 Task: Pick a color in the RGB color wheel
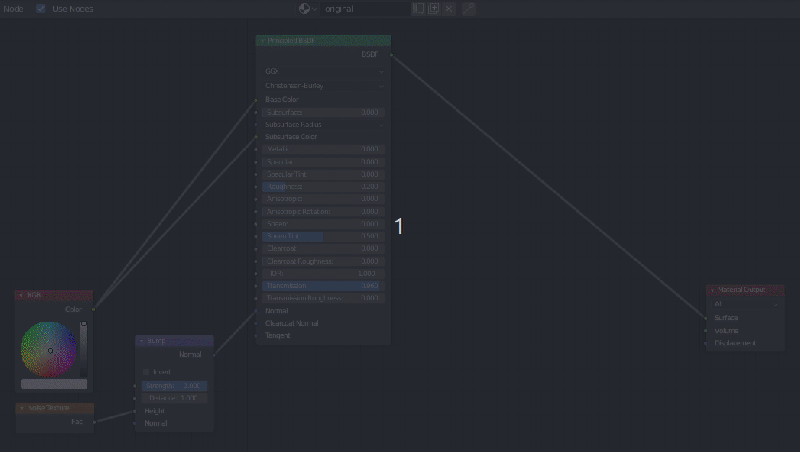coord(48,349)
